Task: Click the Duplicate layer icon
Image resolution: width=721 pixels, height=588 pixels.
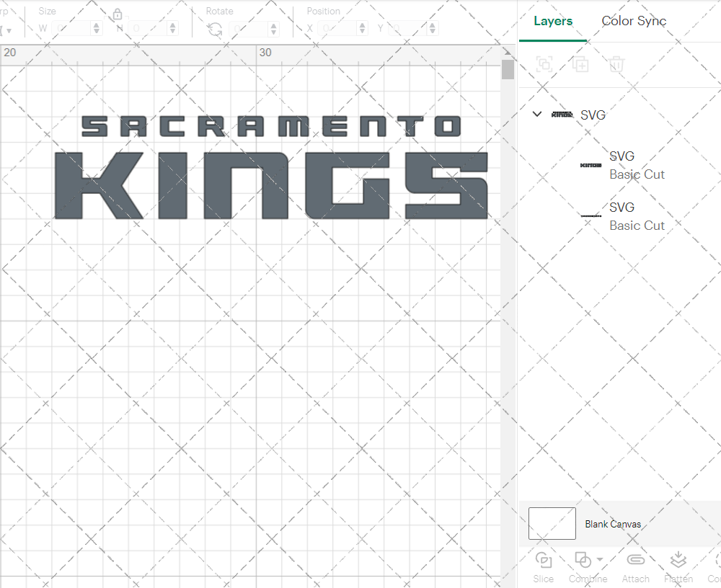Action: pos(580,64)
